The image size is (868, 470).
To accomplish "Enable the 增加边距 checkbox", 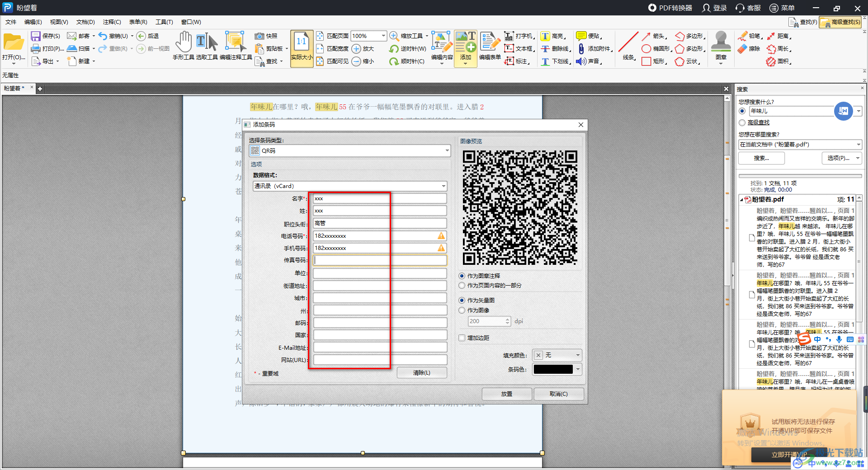I will (462, 338).
